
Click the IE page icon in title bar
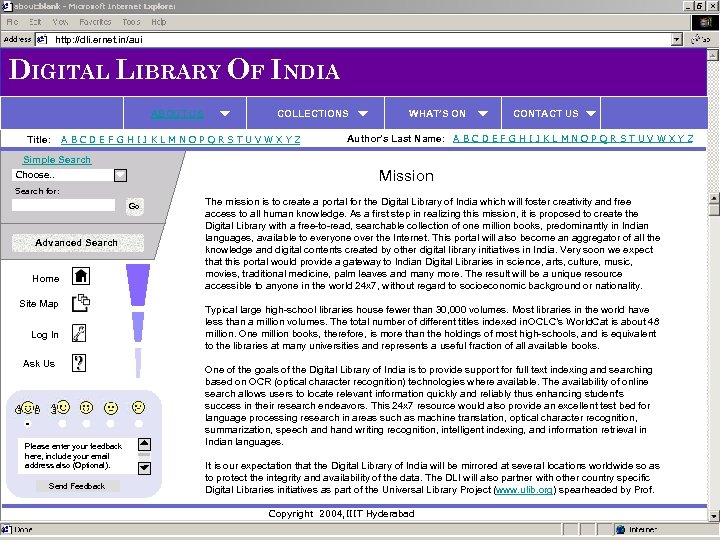point(6,6)
